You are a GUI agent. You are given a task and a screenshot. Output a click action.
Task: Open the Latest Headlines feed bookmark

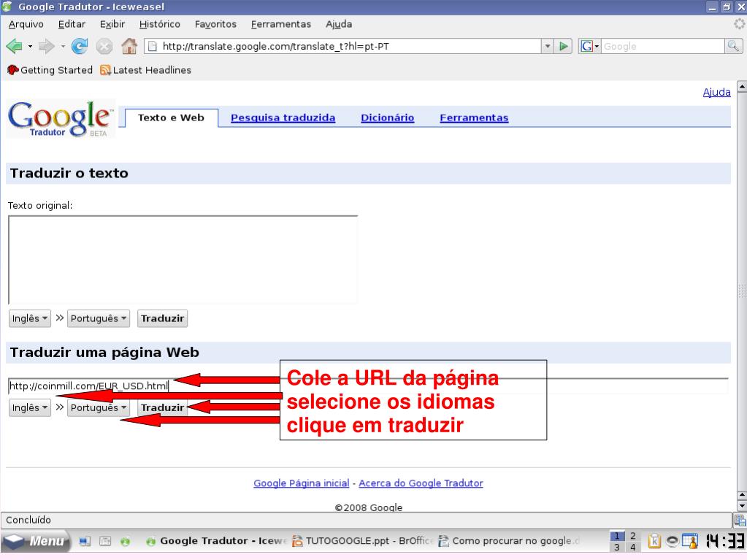pyautogui.click(x=146, y=70)
